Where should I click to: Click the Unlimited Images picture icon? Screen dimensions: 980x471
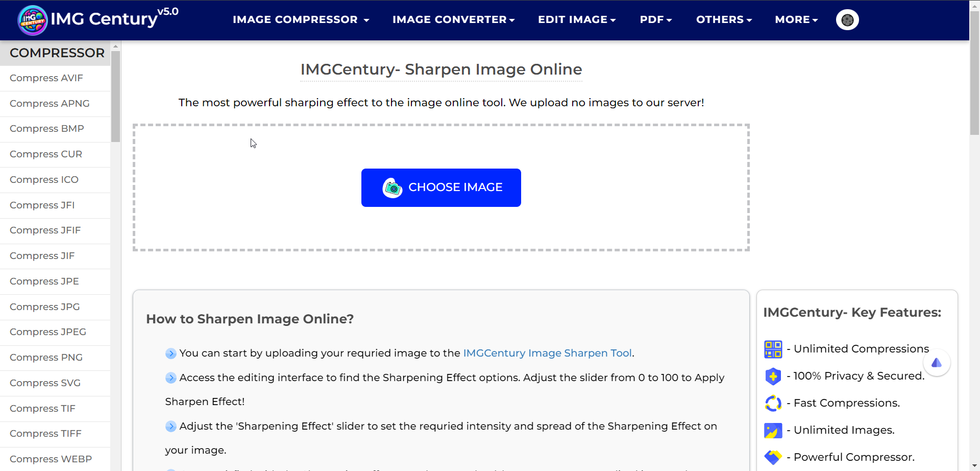coord(773,430)
